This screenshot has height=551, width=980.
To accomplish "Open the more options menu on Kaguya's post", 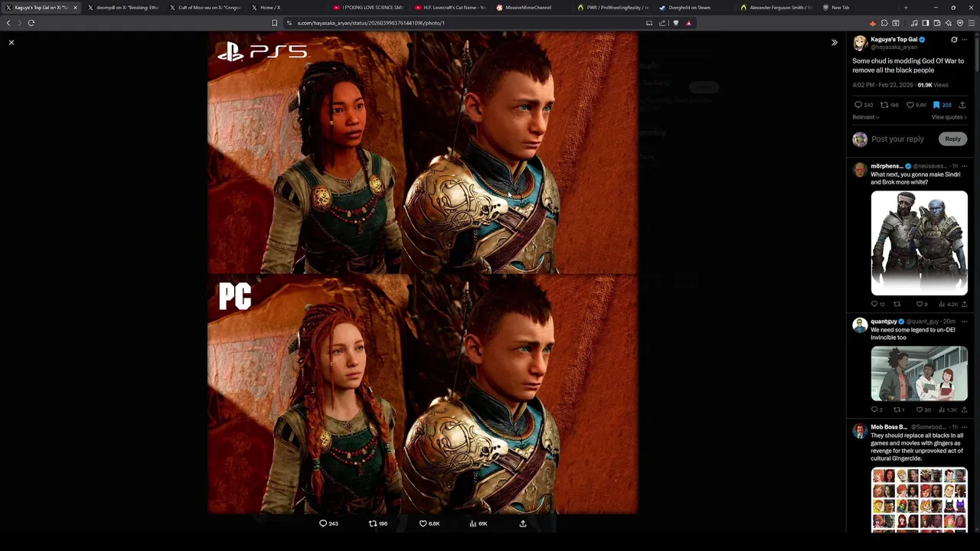I will tap(964, 39).
